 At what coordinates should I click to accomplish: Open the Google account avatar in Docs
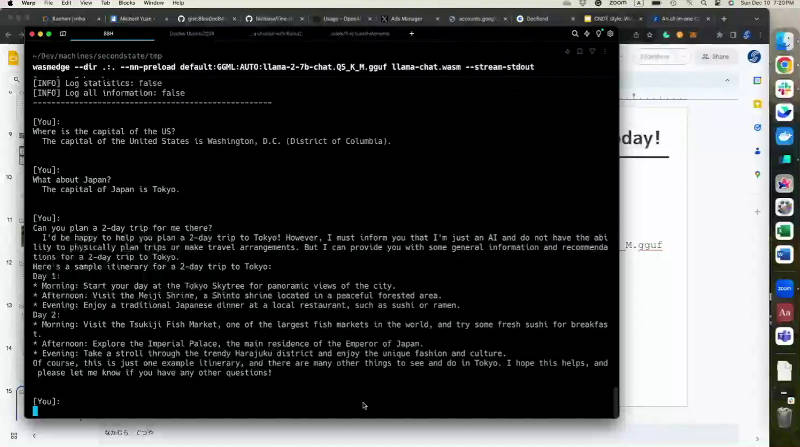point(754,57)
